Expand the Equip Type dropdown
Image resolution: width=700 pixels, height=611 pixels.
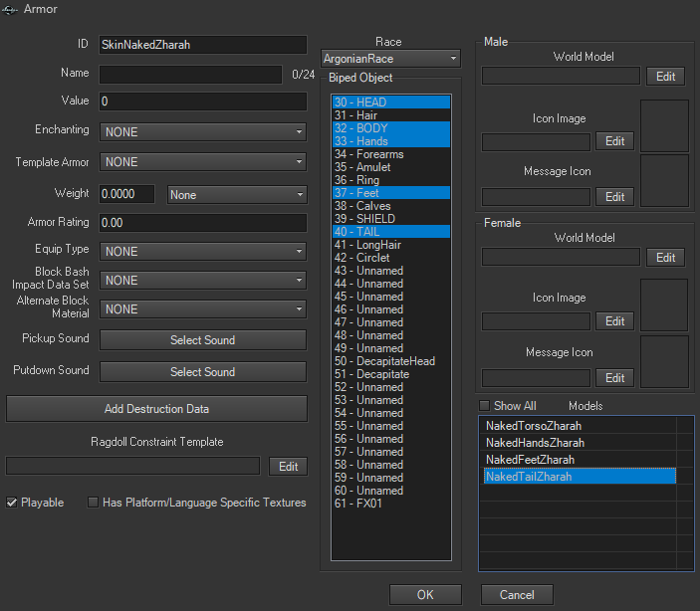pos(203,252)
